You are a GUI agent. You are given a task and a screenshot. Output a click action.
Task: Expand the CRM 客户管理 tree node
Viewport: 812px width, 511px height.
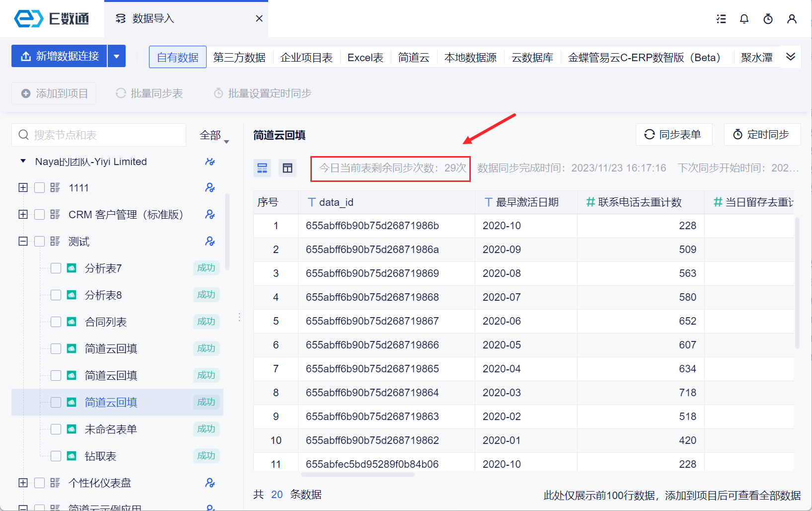pos(23,214)
